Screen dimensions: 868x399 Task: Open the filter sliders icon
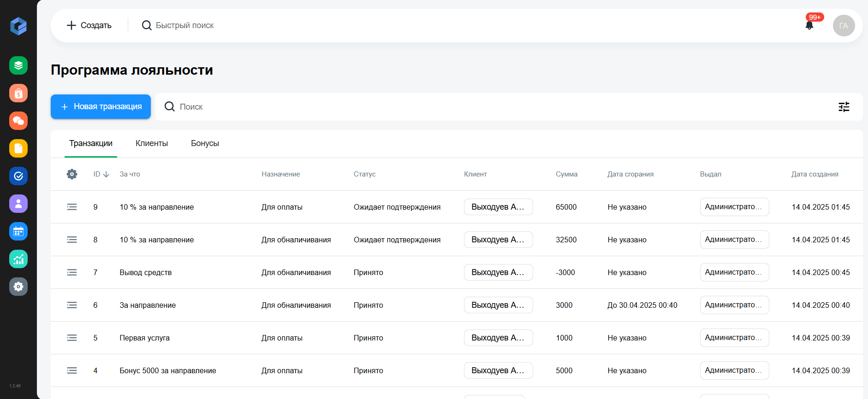coord(844,107)
